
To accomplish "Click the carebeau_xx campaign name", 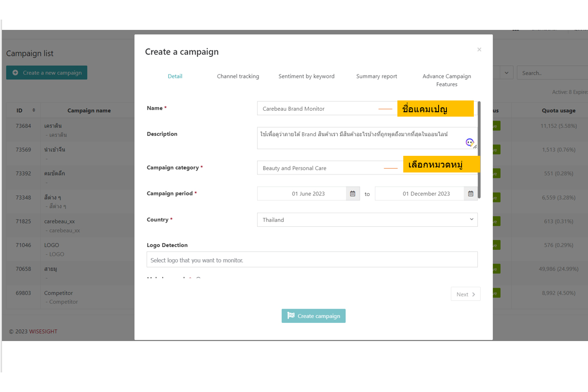I will (x=59, y=221).
